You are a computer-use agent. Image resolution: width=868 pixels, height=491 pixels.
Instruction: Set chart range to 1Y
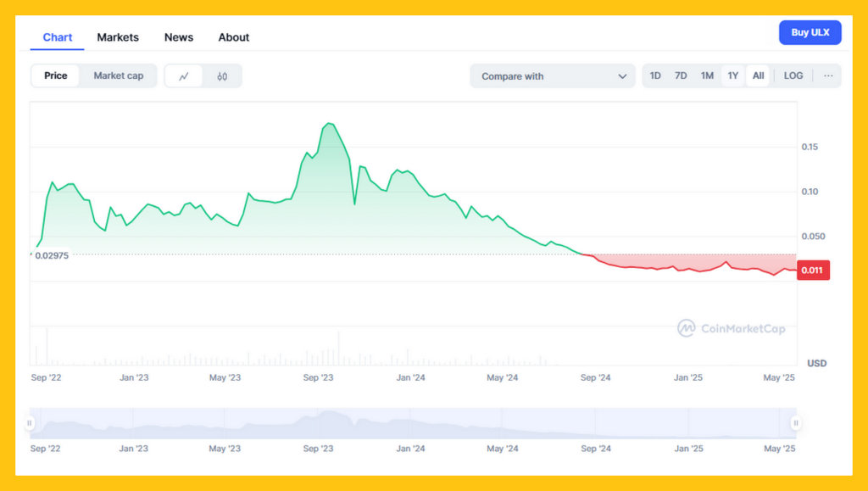click(x=733, y=75)
